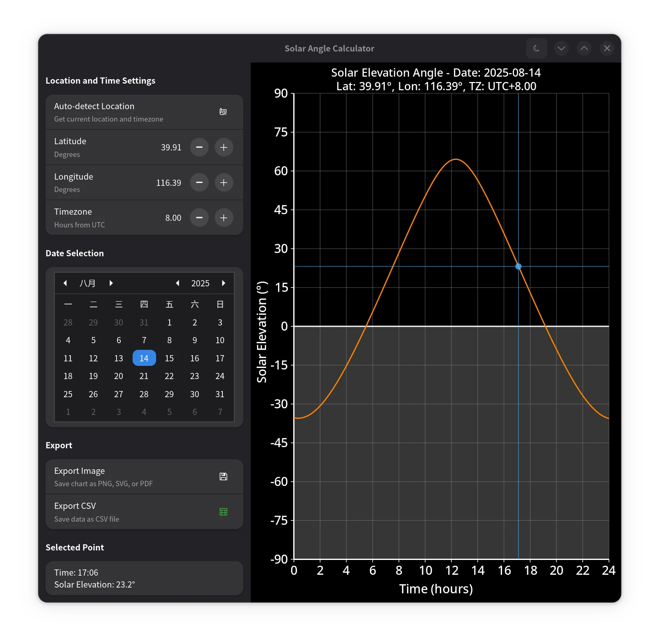Viewport: 659px width, 644px height.
Task: Click the Auto-detect Location icon
Action: (223, 112)
